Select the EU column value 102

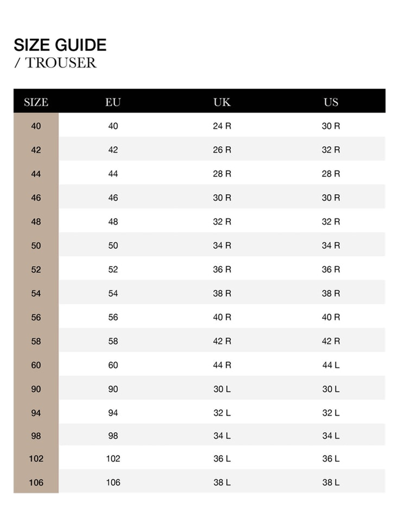(x=113, y=459)
